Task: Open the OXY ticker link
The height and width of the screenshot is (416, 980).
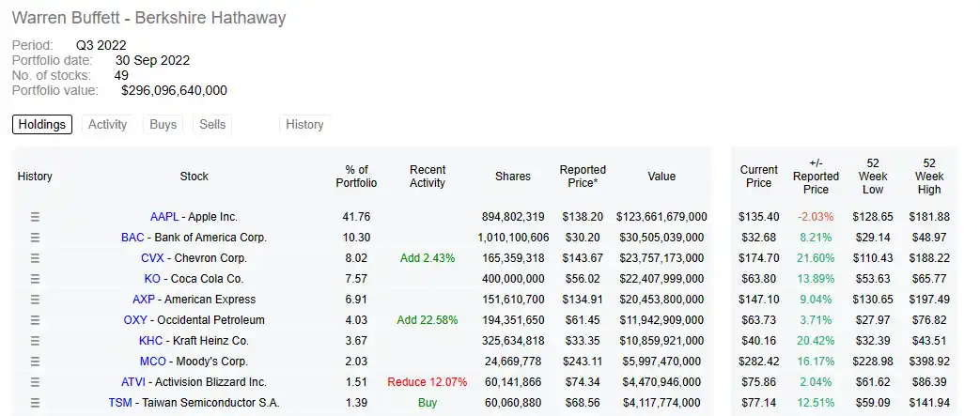Action: (x=135, y=320)
